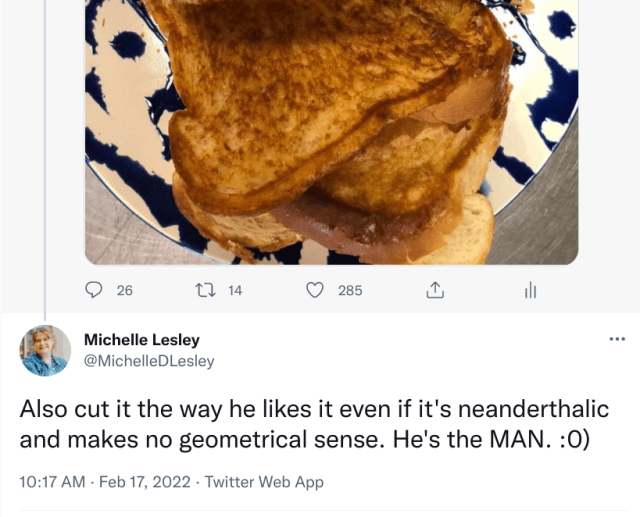Retweet the sandwich photo tweet
640x517 pixels.
[205, 290]
